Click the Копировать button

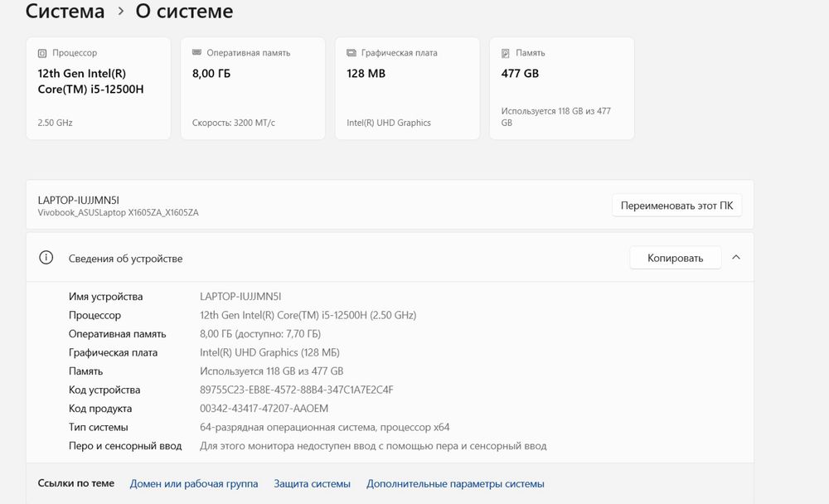675,258
